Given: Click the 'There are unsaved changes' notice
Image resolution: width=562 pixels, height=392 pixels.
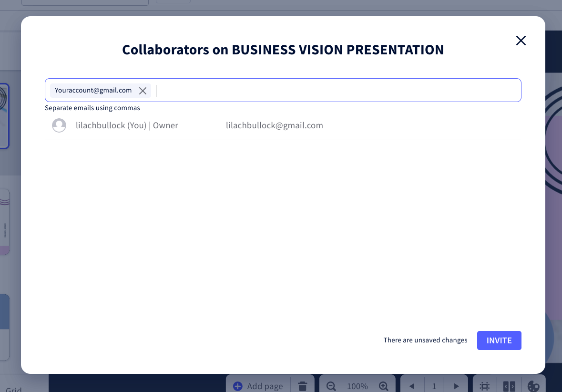Looking at the screenshot, I should tap(426, 340).
